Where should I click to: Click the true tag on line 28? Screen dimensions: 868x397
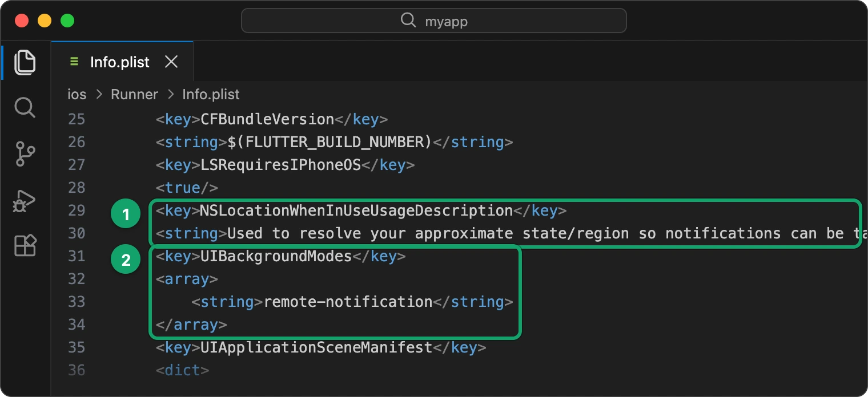click(x=187, y=188)
